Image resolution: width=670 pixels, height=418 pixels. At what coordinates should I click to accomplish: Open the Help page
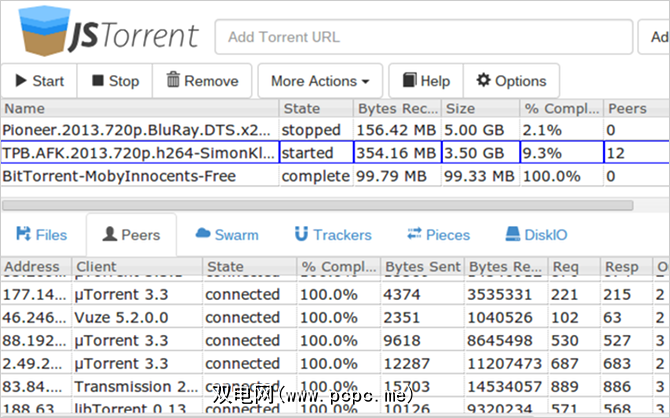coord(426,81)
